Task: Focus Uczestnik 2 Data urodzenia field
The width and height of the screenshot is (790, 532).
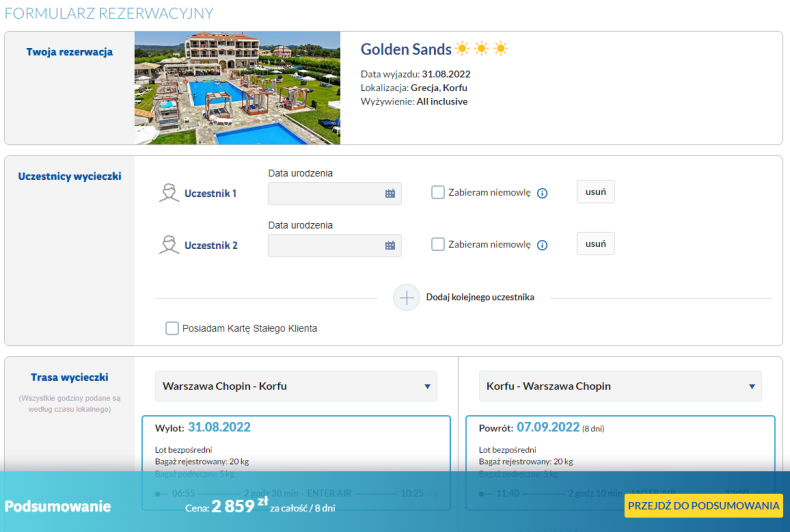Action: click(335, 245)
